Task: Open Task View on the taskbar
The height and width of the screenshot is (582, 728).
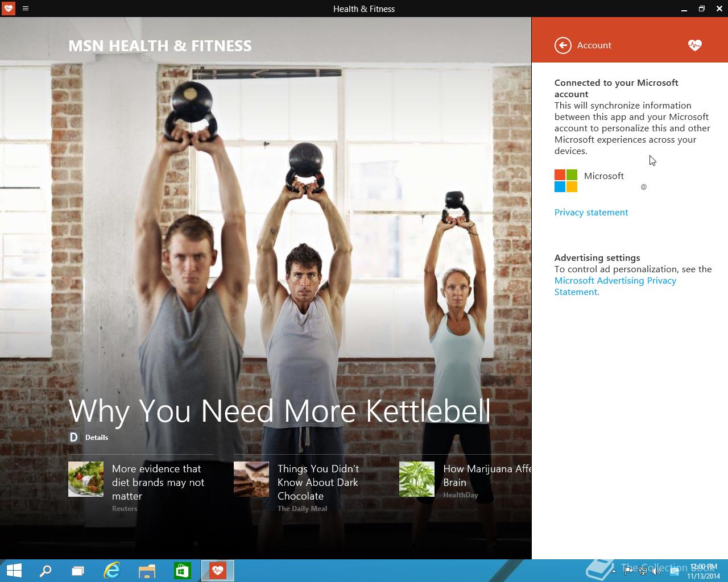Action: pos(78,571)
